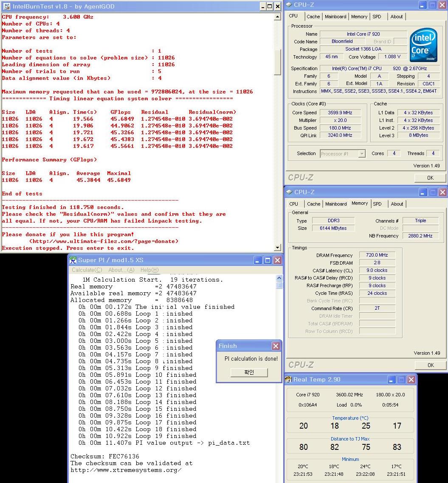Minimize the lower CPU-Z Memory window
Image resolution: width=448 pixels, height=483 pixels.
pyautogui.click(x=423, y=192)
